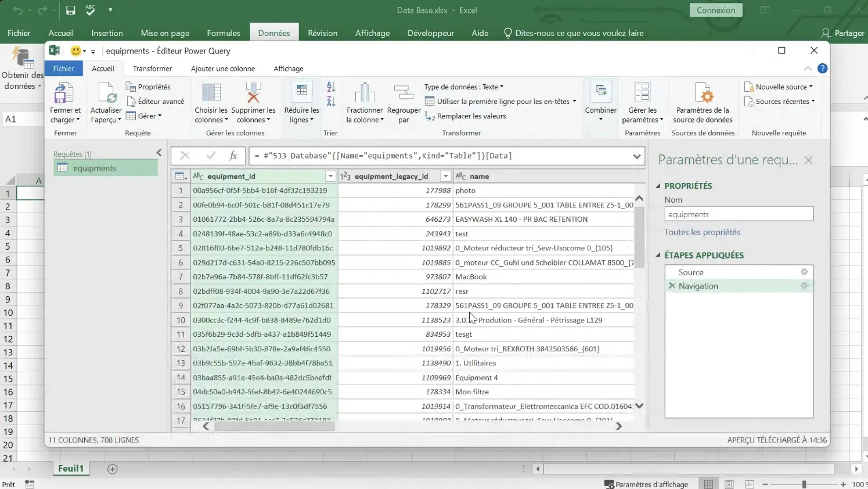This screenshot has width=868, height=489.
Task: Select equipments query in Requêtes list
Action: (x=105, y=168)
